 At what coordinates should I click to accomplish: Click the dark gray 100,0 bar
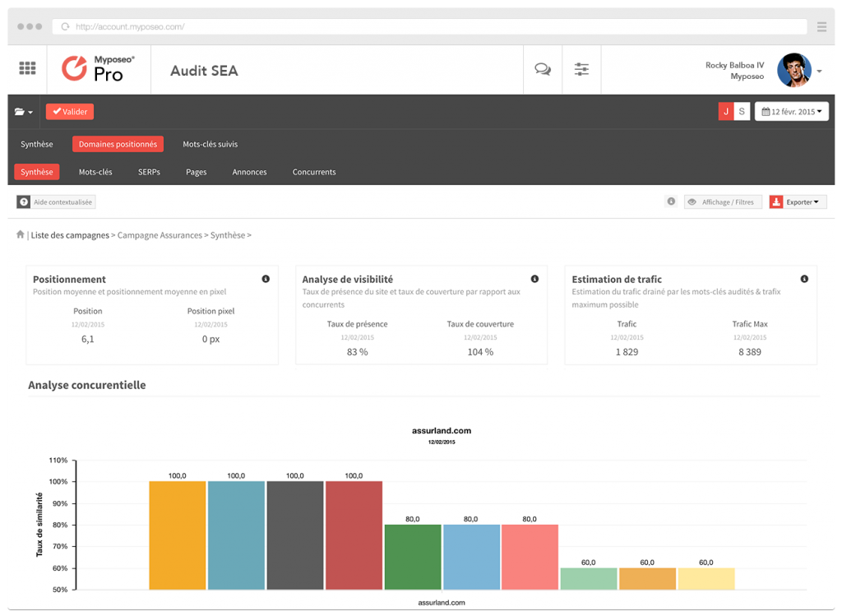[x=295, y=535]
